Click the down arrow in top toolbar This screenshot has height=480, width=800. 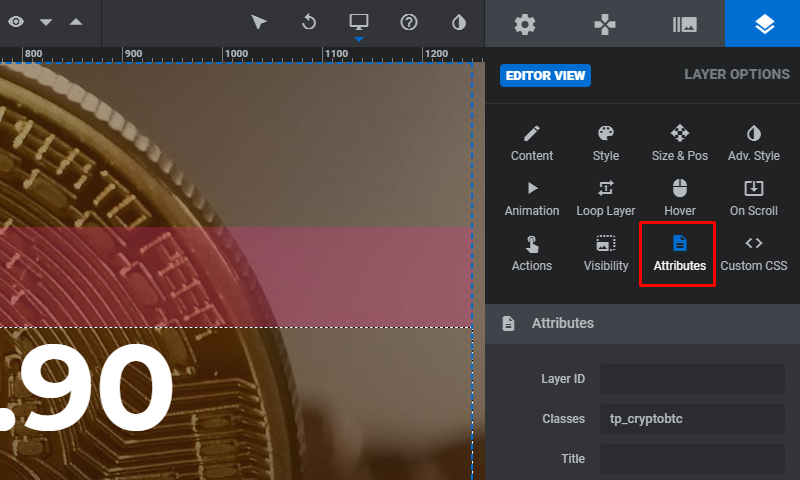[46, 22]
